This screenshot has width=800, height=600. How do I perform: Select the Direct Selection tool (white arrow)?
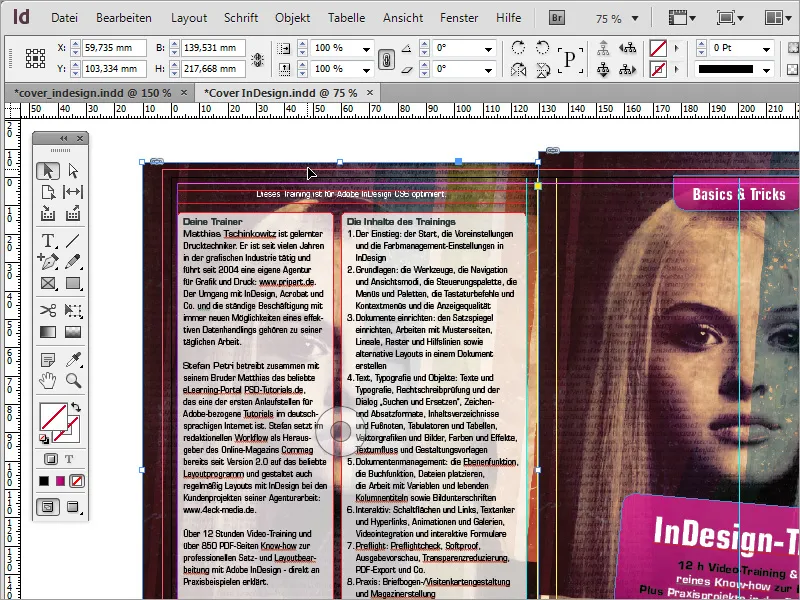coord(73,171)
